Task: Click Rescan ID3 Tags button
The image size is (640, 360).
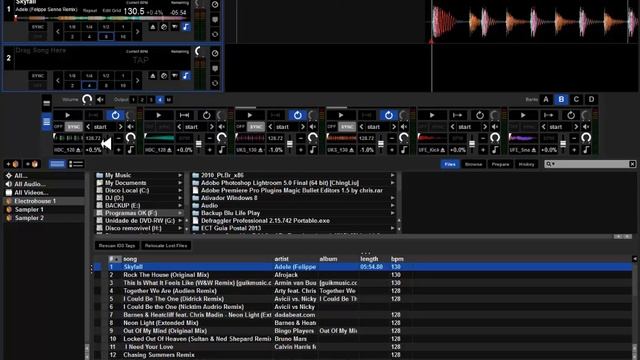Action: coord(117,246)
